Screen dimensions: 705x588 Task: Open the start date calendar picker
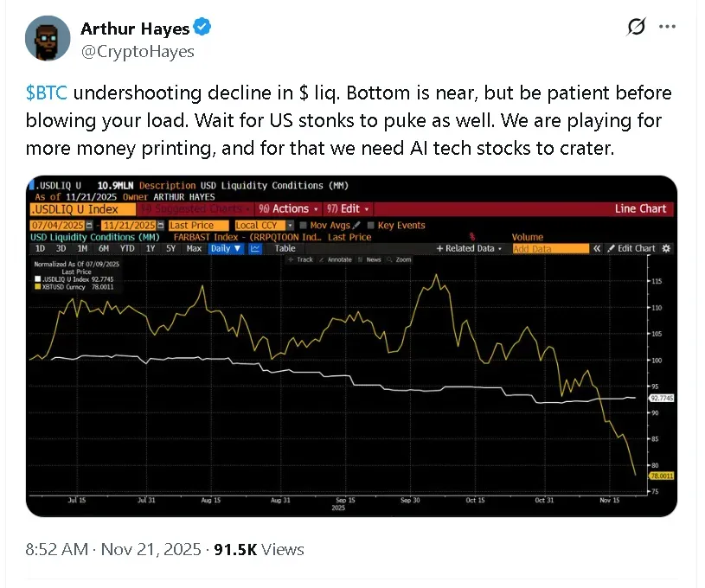87,226
